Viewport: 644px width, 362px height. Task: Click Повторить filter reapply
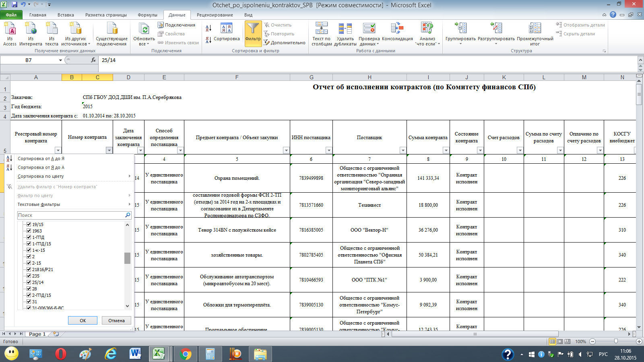click(279, 34)
